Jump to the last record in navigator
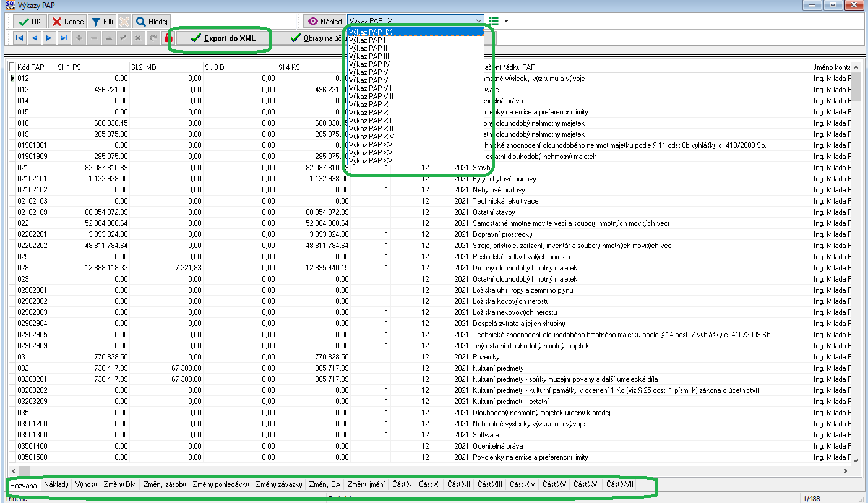 click(64, 38)
